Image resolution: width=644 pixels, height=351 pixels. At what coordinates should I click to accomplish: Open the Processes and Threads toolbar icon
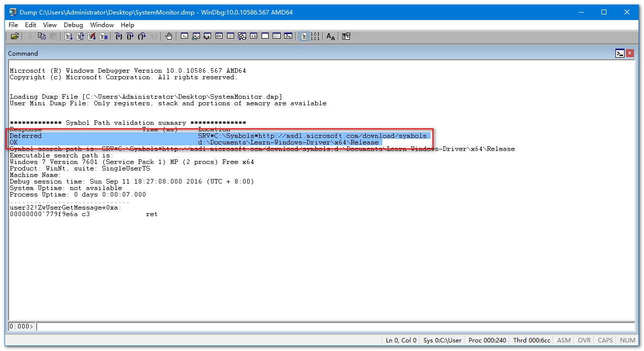pyautogui.click(x=277, y=36)
